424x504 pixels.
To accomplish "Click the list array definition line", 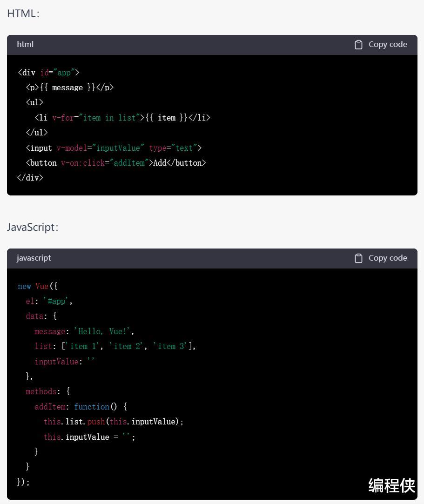I will click(x=115, y=346).
